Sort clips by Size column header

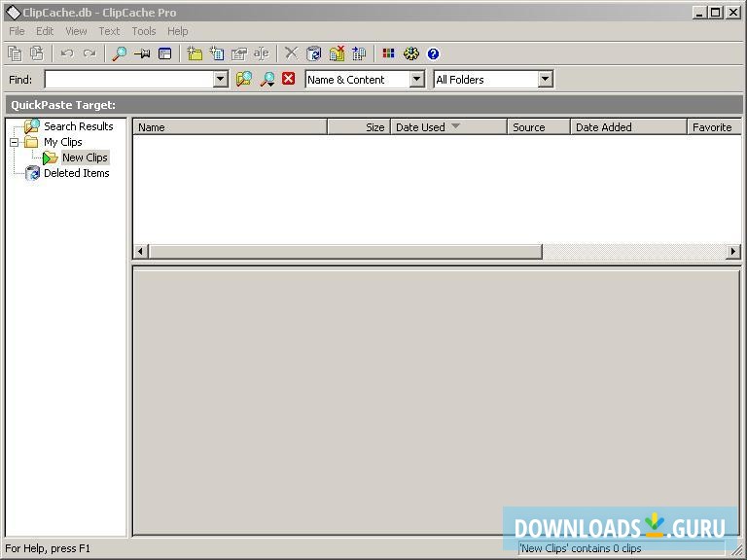point(359,127)
